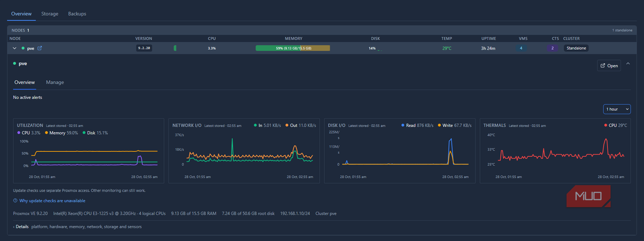644x241 pixels.
Task: Open Why update checks are unavailable link
Action: point(52,201)
